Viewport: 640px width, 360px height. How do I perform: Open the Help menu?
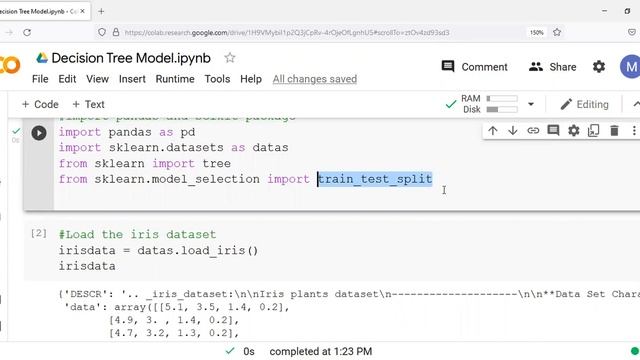click(251, 79)
